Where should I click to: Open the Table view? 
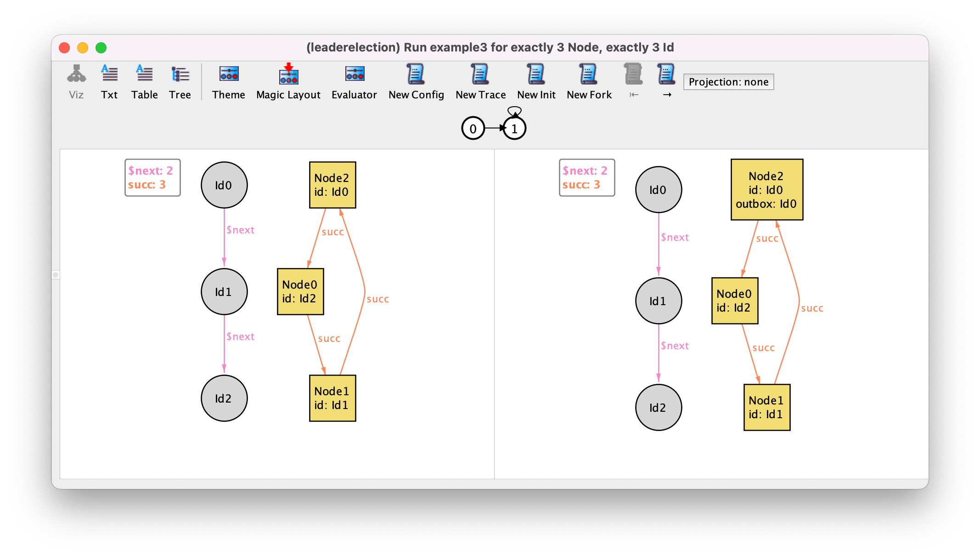pyautogui.click(x=144, y=81)
